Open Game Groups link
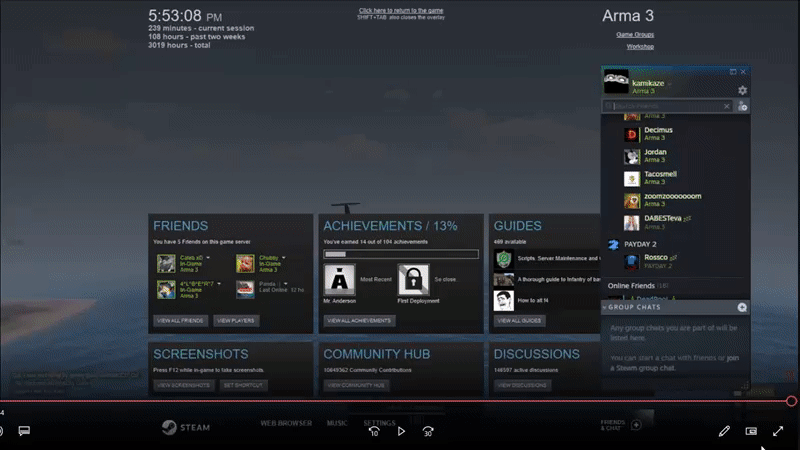The height and width of the screenshot is (450, 800). click(x=635, y=35)
